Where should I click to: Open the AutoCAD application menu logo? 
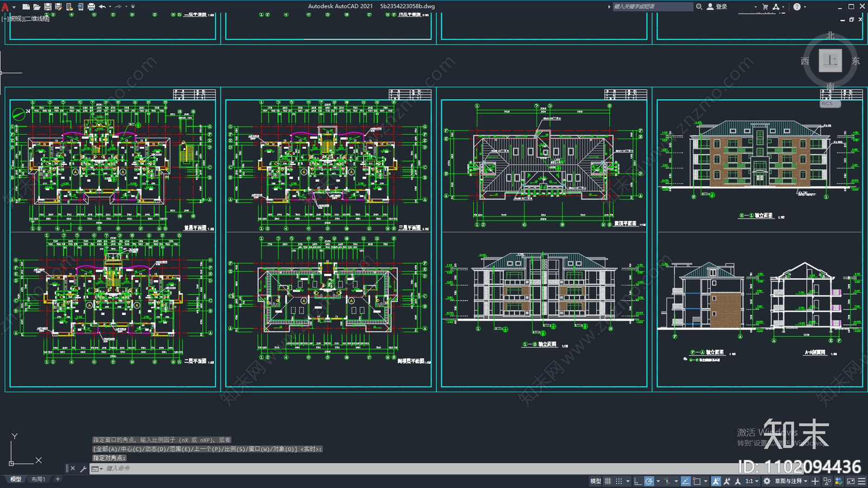click(5, 7)
